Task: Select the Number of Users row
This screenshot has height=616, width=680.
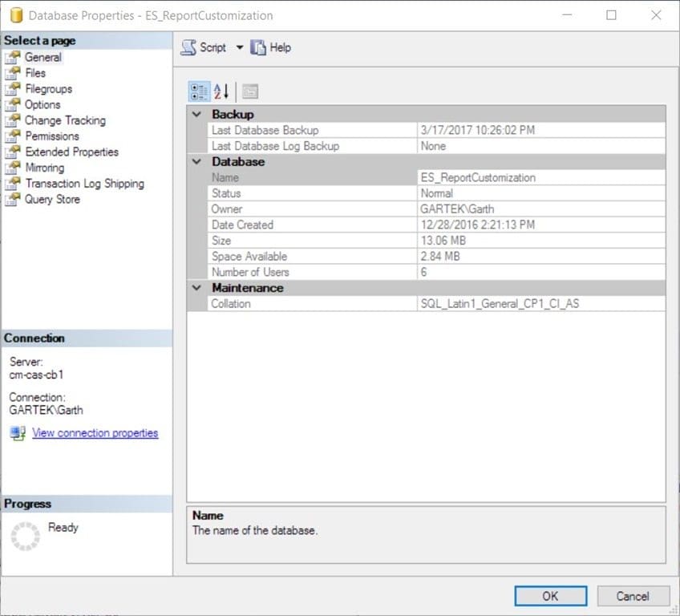Action: (436, 272)
